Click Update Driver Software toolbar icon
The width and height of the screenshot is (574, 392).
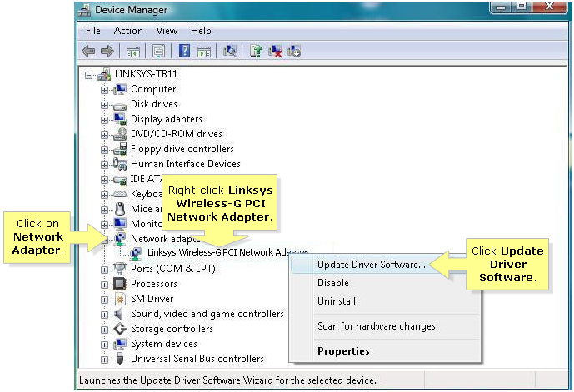[x=256, y=51]
